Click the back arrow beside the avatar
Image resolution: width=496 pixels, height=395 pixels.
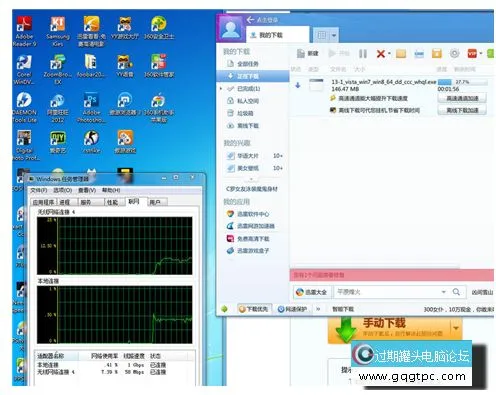[250, 20]
